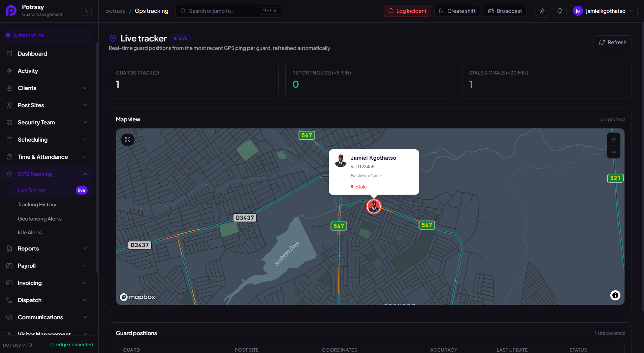Click the Stale Signals card
The image size is (644, 353).
547,80
